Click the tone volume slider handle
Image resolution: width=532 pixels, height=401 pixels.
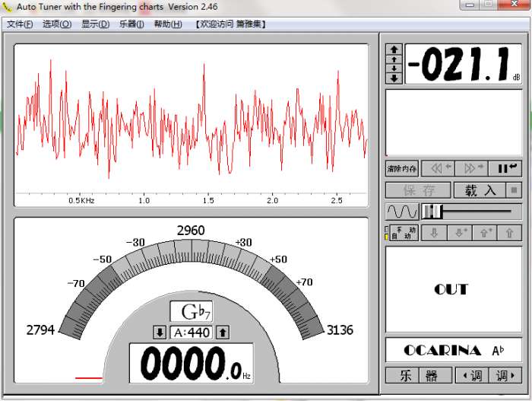click(431, 212)
